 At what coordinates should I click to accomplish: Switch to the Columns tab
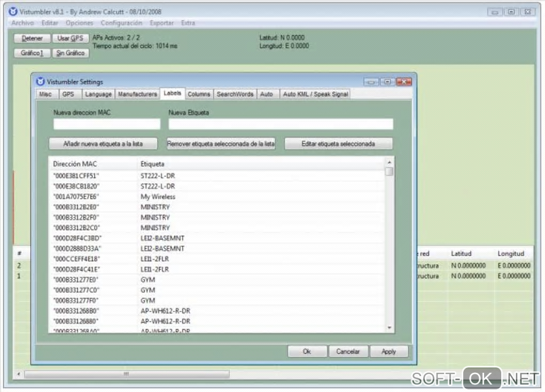[199, 94]
